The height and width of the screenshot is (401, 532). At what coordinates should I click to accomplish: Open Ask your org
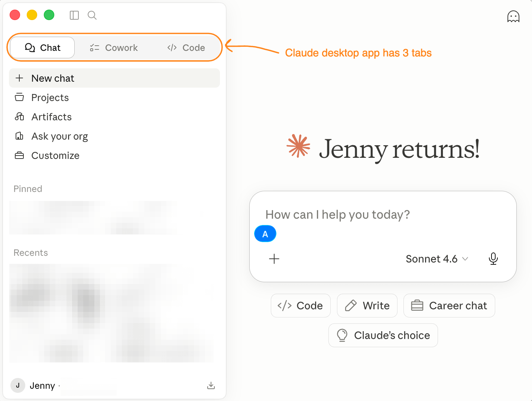[x=114, y=136]
